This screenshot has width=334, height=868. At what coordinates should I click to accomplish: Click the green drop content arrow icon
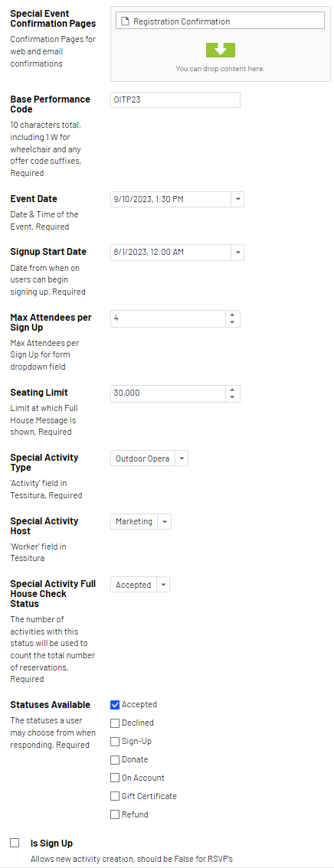[221, 51]
